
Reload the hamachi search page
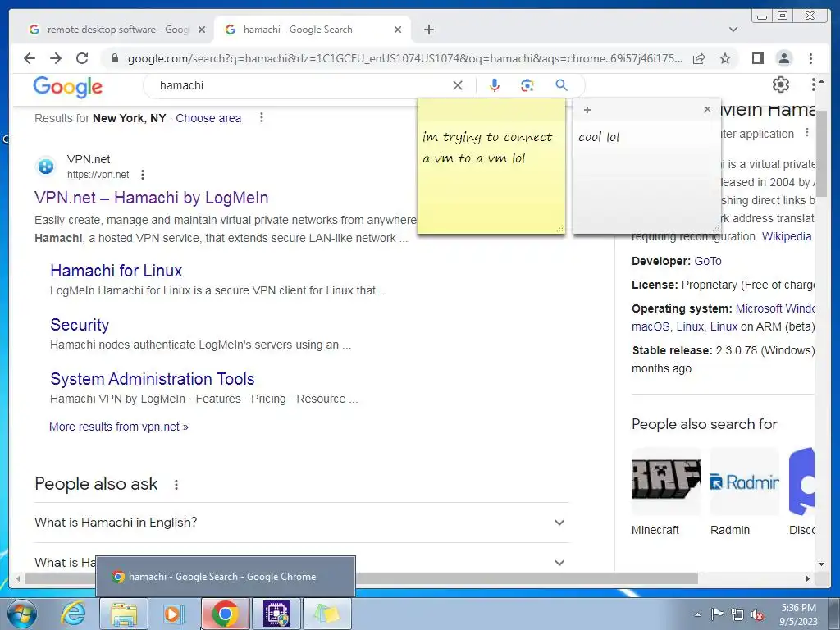[82, 58]
